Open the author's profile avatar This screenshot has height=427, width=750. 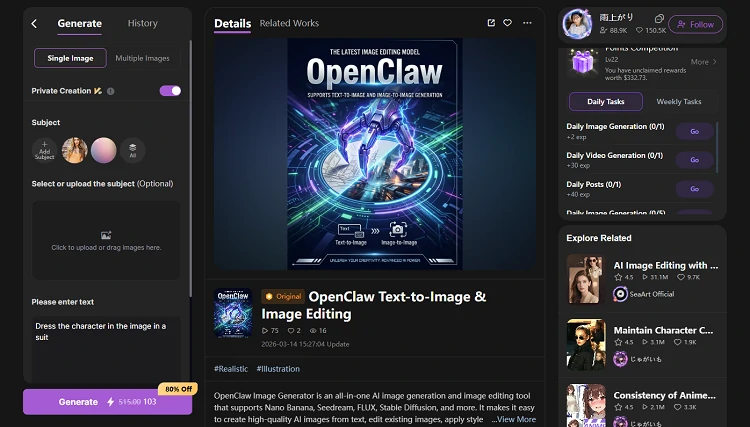pos(577,24)
